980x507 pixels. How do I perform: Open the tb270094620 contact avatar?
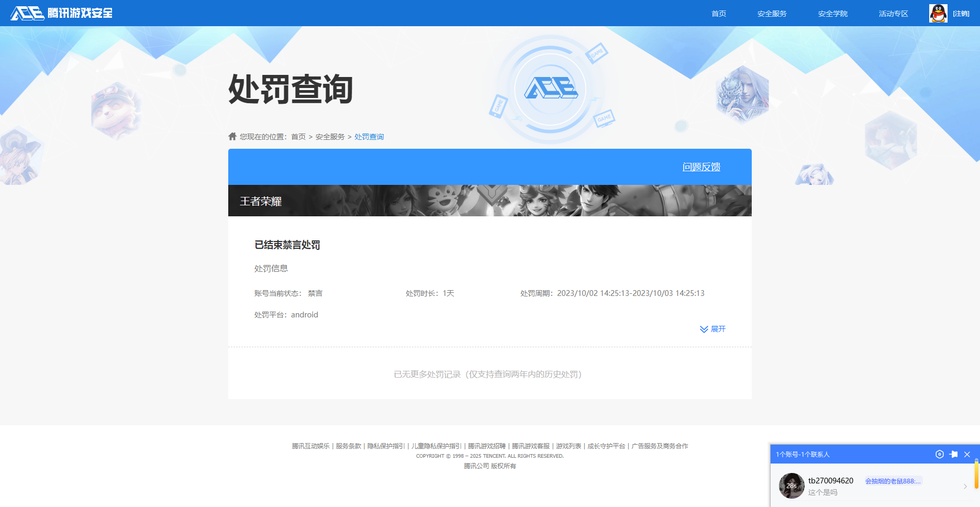(x=792, y=486)
